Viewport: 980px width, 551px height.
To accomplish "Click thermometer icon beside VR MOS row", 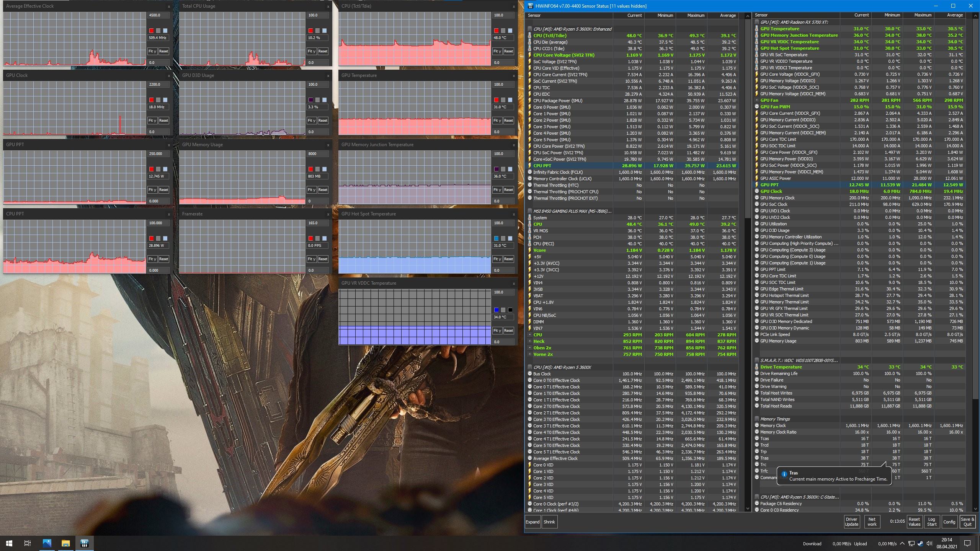I will coord(530,231).
